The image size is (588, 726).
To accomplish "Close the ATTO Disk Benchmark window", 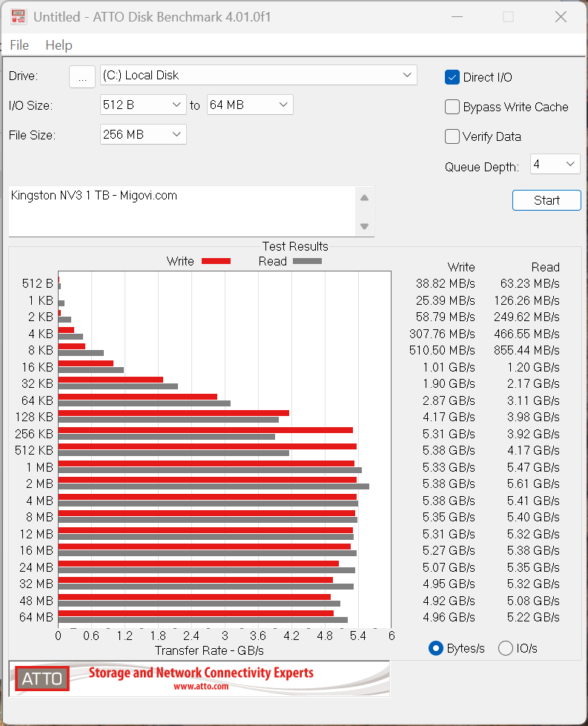I will (561, 16).
